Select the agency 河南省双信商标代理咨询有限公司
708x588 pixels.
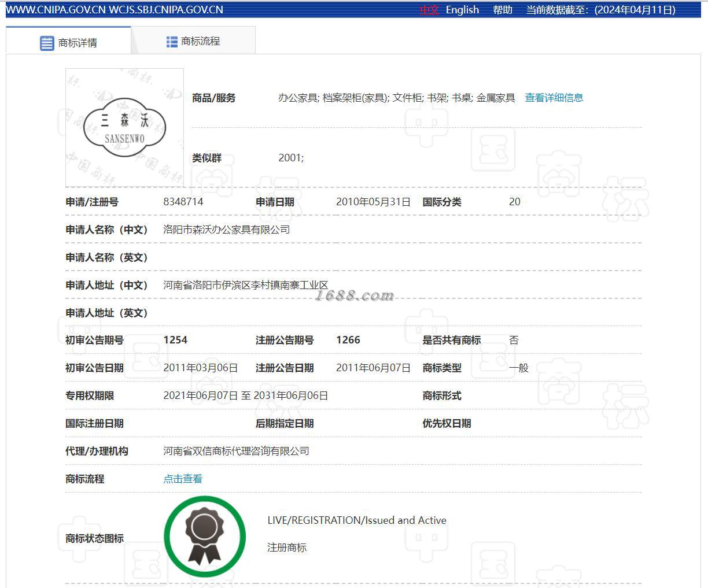pyautogui.click(x=236, y=451)
